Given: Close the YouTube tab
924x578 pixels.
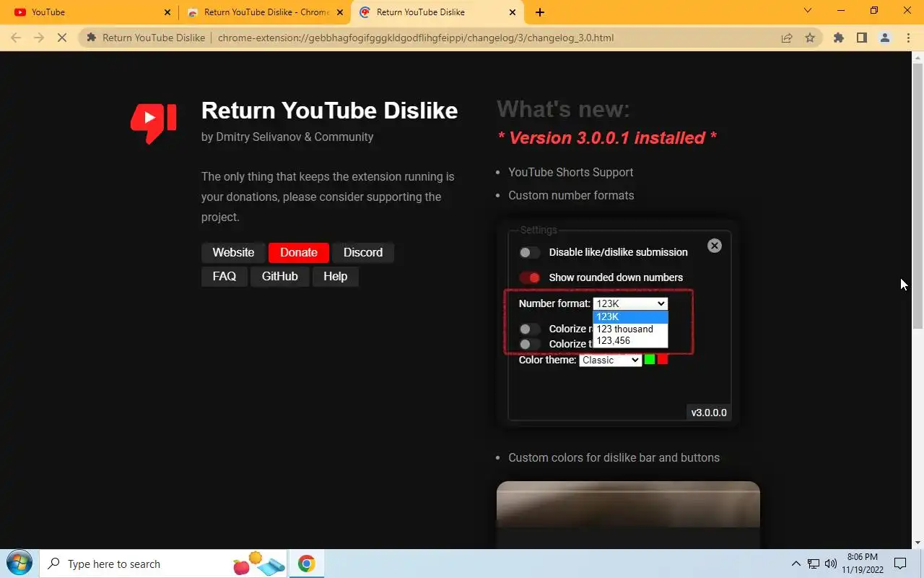Looking at the screenshot, I should [x=167, y=12].
